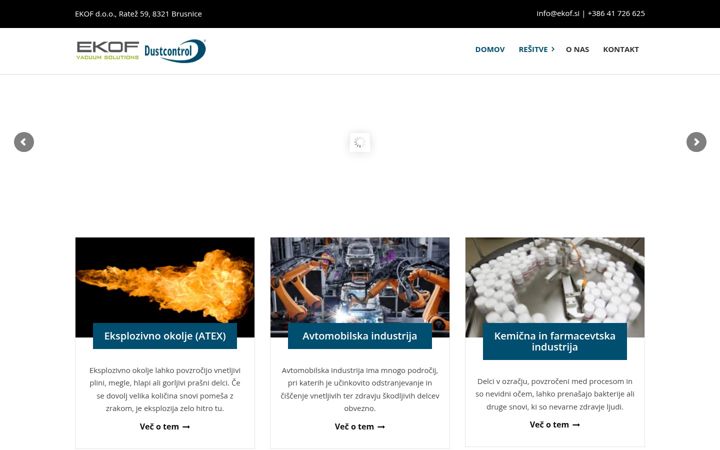Expand REŠITVE submenu chevron

click(553, 49)
